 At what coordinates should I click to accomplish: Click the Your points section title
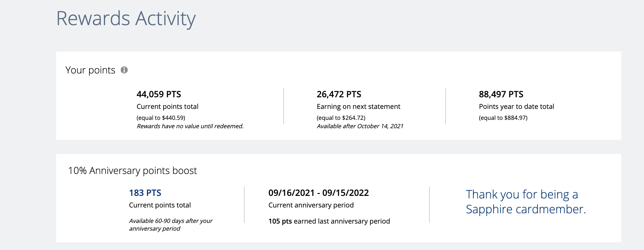point(90,70)
